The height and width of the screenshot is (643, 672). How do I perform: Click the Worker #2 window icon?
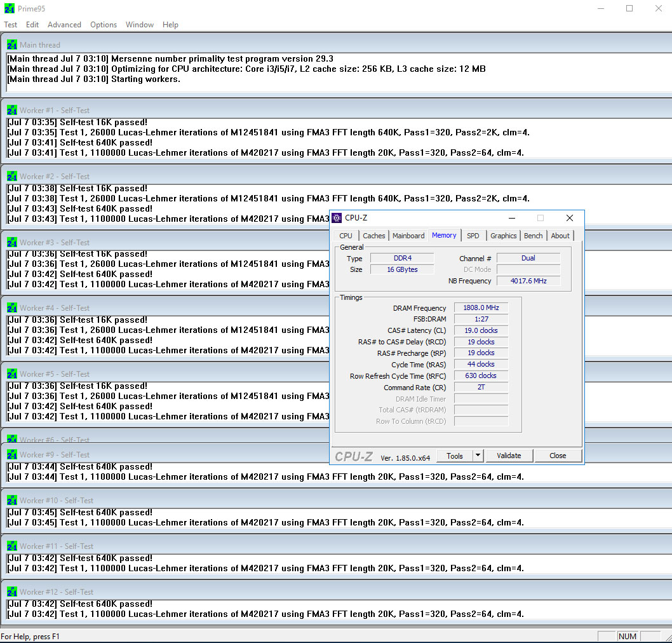tap(12, 177)
